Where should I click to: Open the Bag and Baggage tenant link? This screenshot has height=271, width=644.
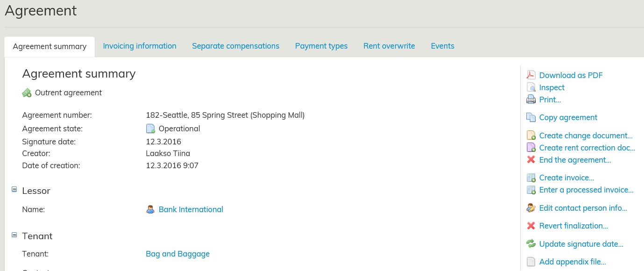coord(177,254)
